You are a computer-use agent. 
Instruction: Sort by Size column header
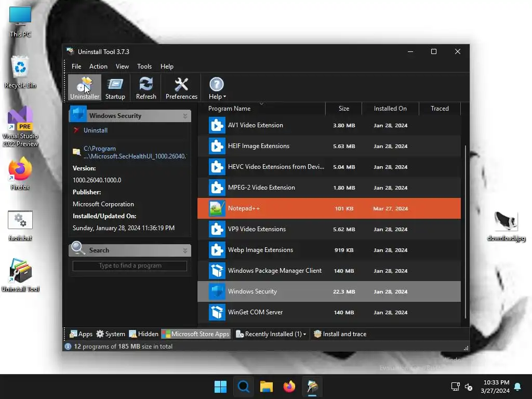point(344,109)
